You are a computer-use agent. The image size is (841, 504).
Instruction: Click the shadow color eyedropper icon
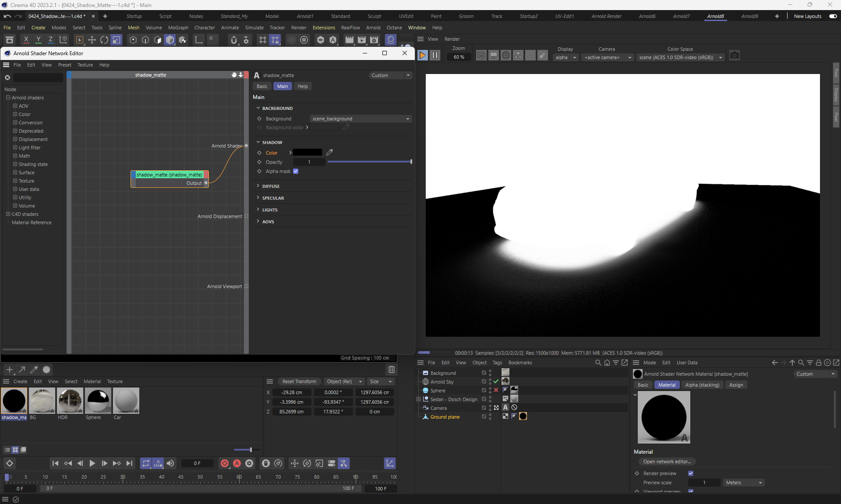(329, 152)
